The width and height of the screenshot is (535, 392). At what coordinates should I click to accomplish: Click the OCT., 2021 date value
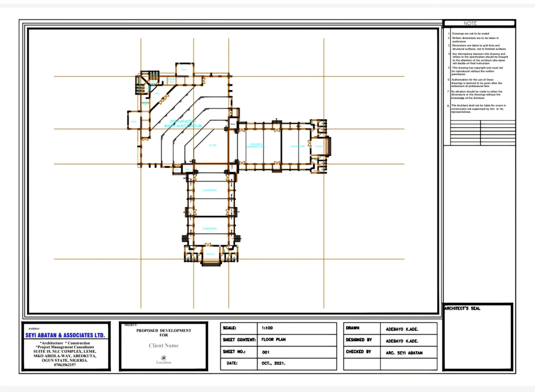[273, 363]
